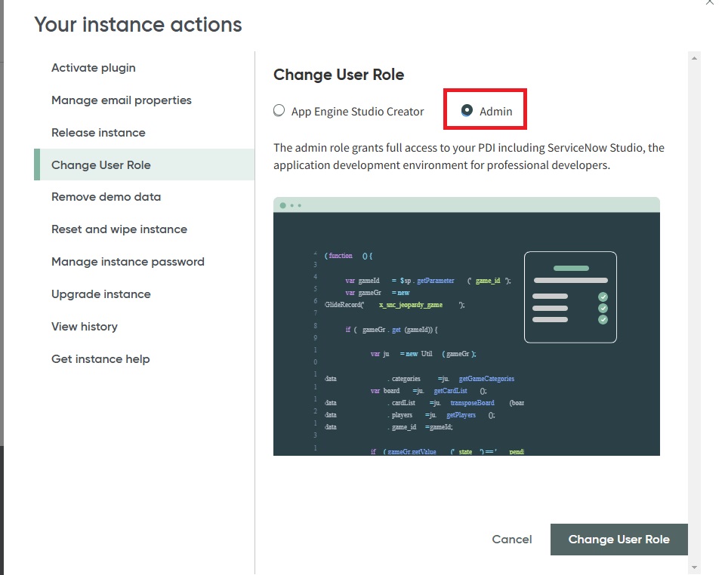The height and width of the screenshot is (575, 728).
Task: Confirm with the Change User Role button
Action: pyautogui.click(x=618, y=540)
